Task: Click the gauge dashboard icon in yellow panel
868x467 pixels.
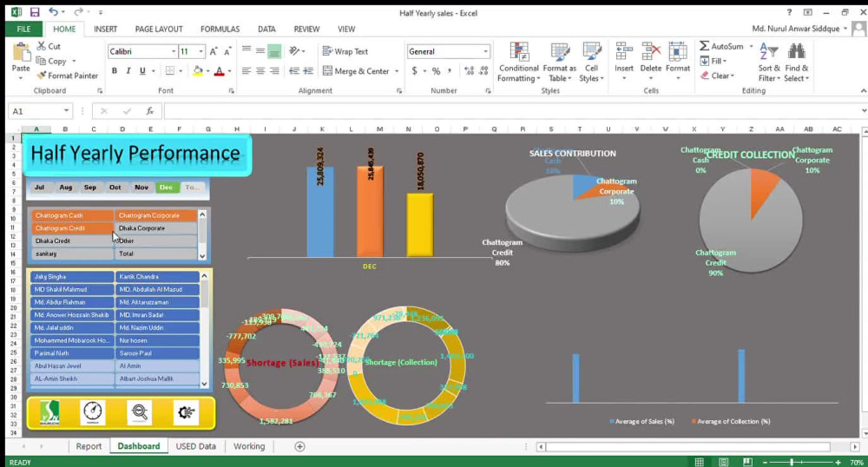Action: pos(93,412)
